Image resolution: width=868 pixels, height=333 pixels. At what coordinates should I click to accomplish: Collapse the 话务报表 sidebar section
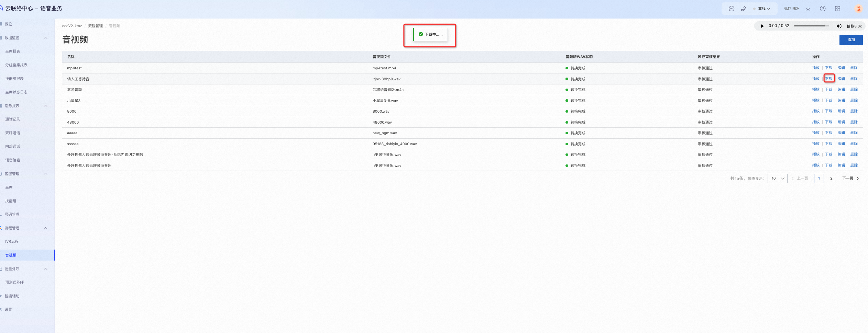[45, 106]
